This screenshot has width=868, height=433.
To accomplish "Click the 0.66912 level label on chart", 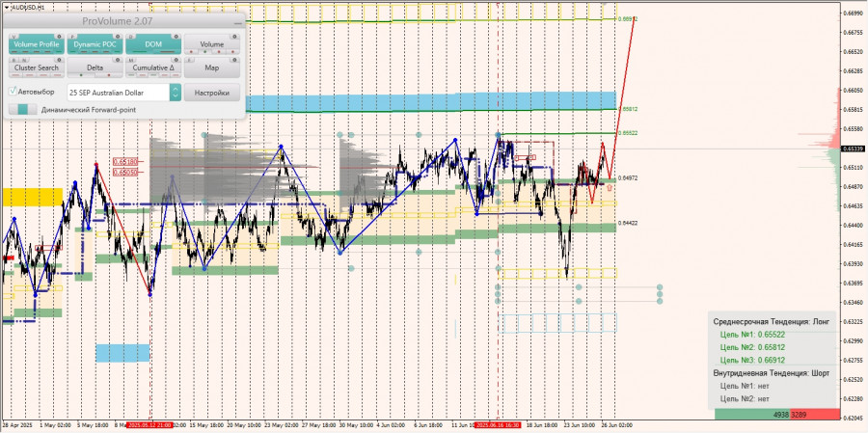I will 628,18.
